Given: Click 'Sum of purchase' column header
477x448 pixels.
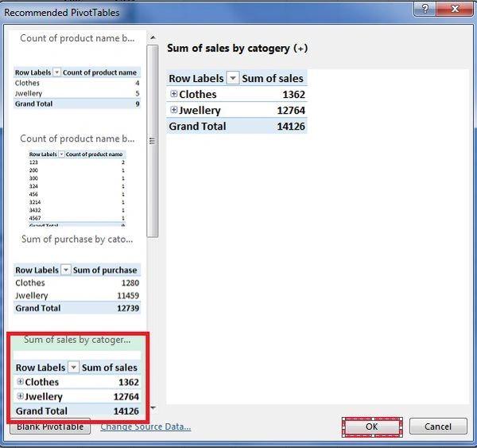Looking at the screenshot, I should pos(105,270).
